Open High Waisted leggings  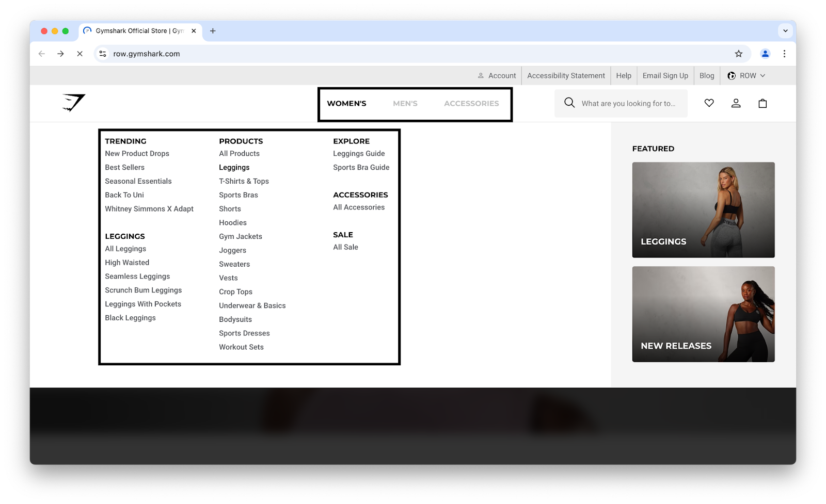127,263
